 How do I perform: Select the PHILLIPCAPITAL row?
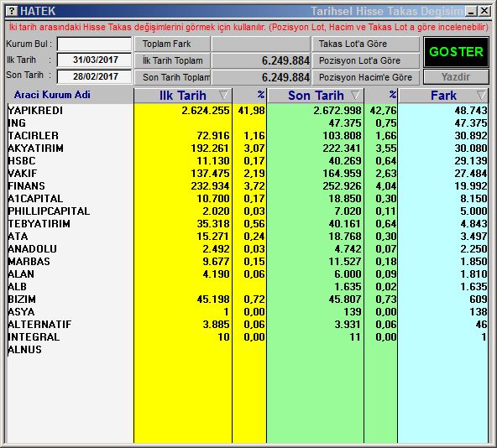click(247, 211)
